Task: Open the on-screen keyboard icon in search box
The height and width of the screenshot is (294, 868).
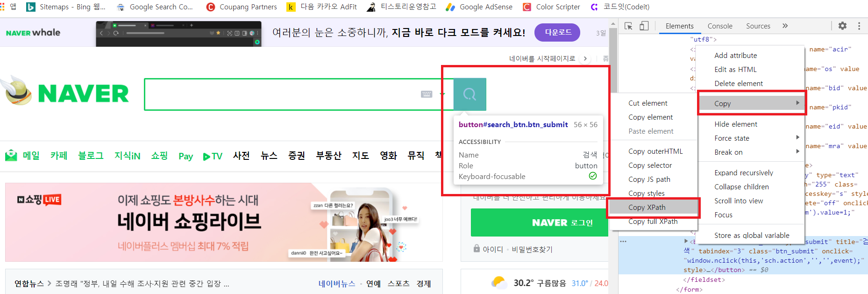Action: coord(427,94)
